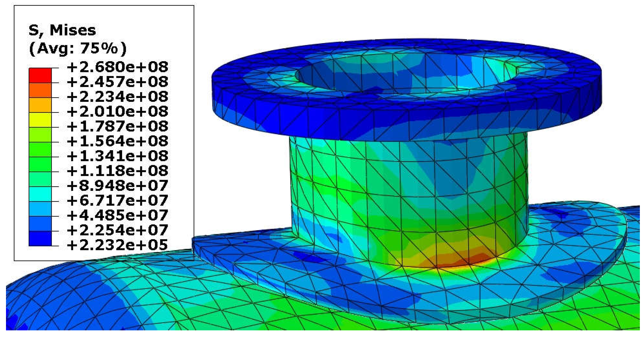
Task: Click the +2.010e+08 legend label
Action: (x=118, y=112)
